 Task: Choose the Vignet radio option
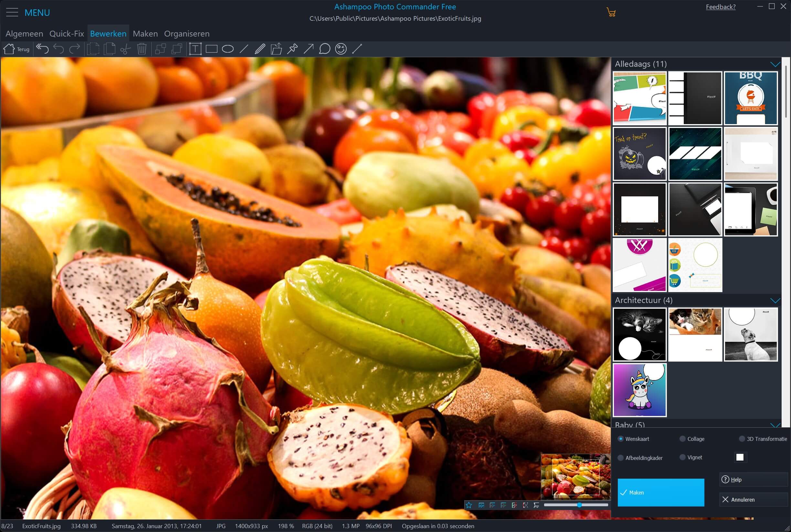[x=682, y=457]
